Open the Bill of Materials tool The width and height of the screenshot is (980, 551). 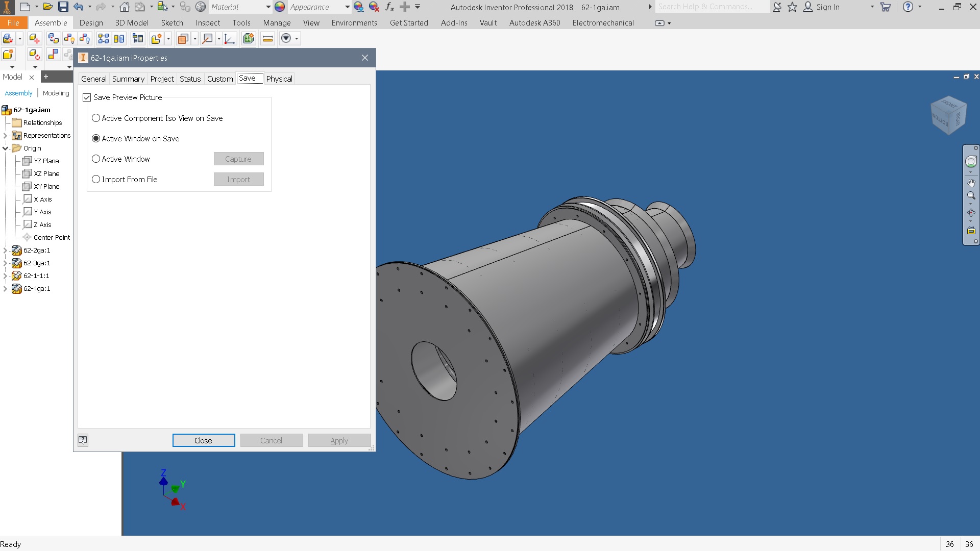click(137, 38)
